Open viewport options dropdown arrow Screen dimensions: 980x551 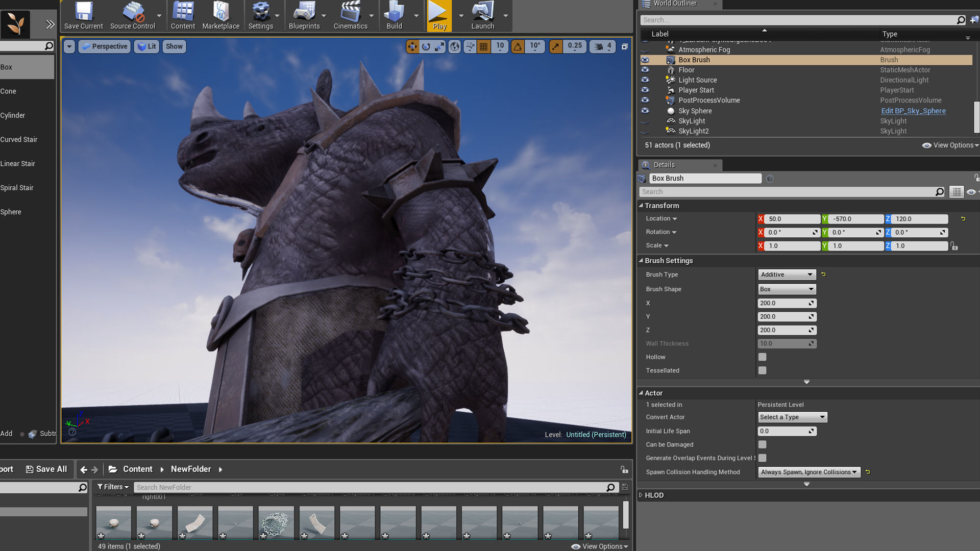(x=69, y=46)
